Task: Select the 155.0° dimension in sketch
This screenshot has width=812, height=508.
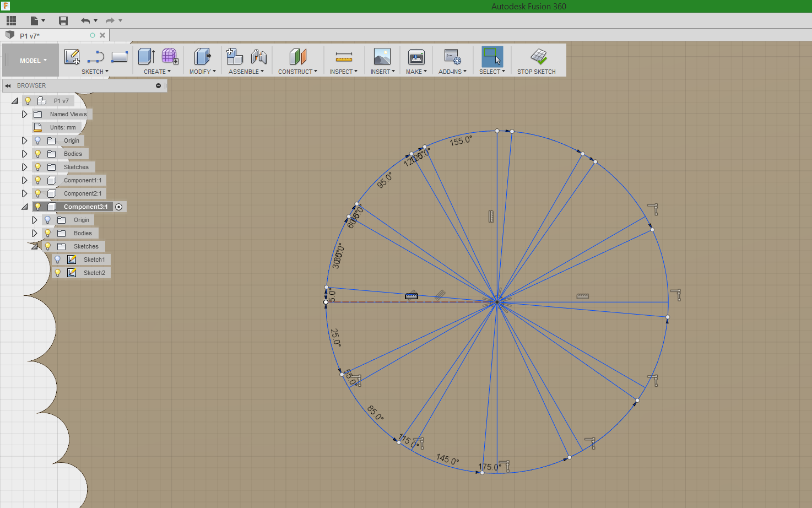Action: (x=461, y=140)
